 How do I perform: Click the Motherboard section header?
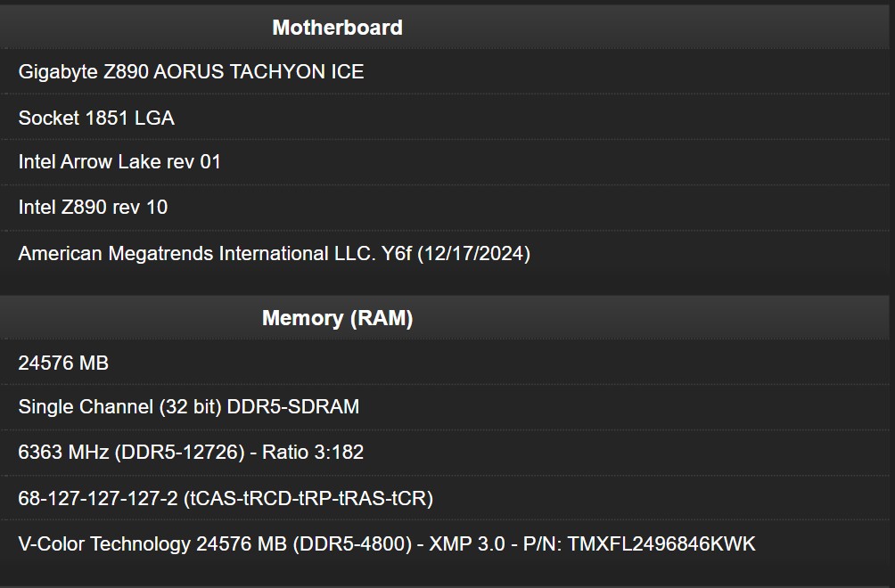[337, 28]
